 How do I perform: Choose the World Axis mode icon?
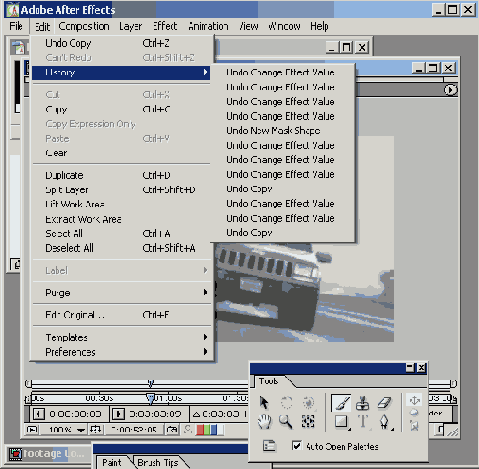[x=414, y=413]
